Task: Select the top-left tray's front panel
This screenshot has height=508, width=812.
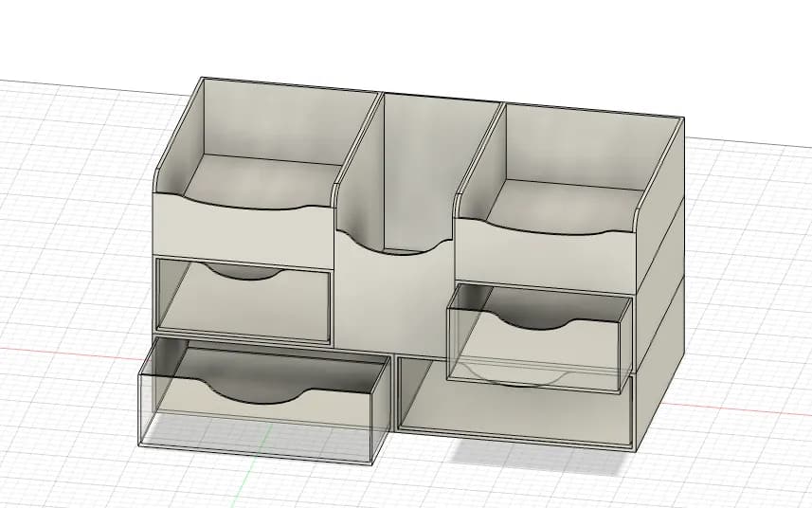Action: pos(244,233)
